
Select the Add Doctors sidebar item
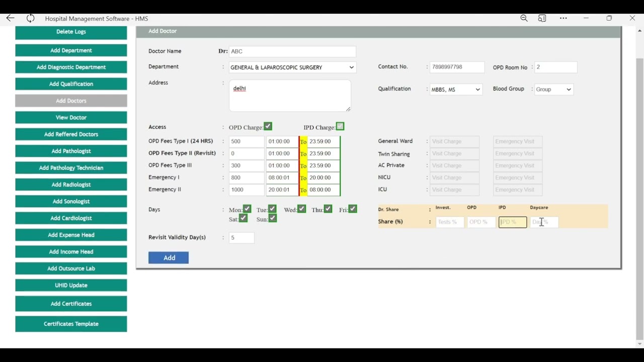pyautogui.click(x=71, y=101)
